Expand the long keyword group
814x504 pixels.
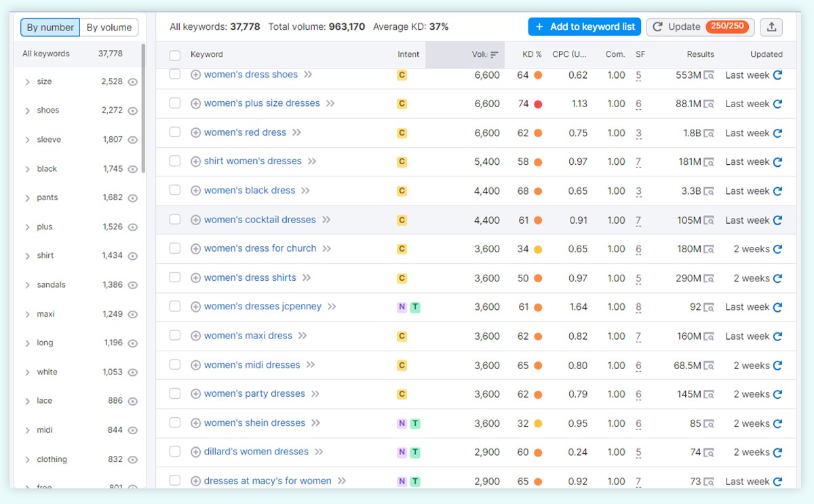[x=27, y=343]
